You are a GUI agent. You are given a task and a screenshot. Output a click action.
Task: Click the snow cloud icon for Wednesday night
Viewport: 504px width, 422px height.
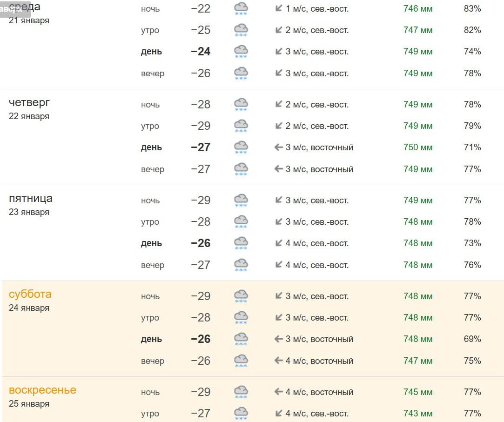241,9
